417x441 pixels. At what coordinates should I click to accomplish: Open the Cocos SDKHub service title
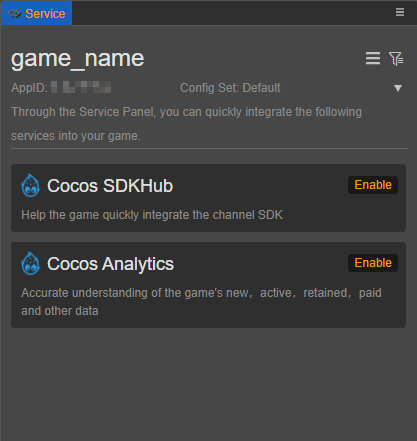110,186
